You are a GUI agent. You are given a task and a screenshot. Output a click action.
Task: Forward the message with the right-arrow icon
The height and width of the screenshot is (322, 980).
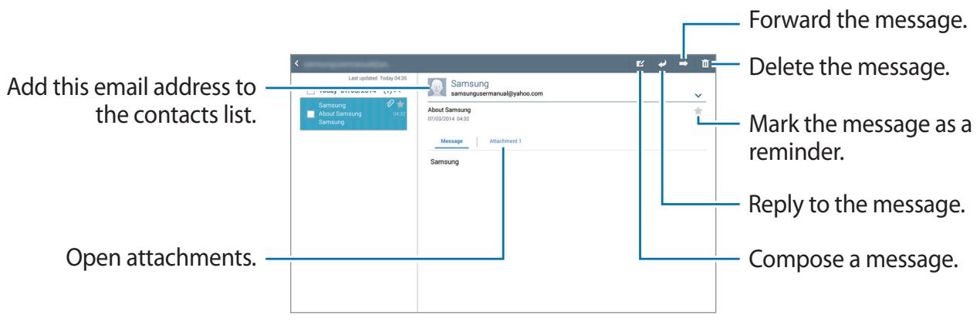(x=684, y=63)
